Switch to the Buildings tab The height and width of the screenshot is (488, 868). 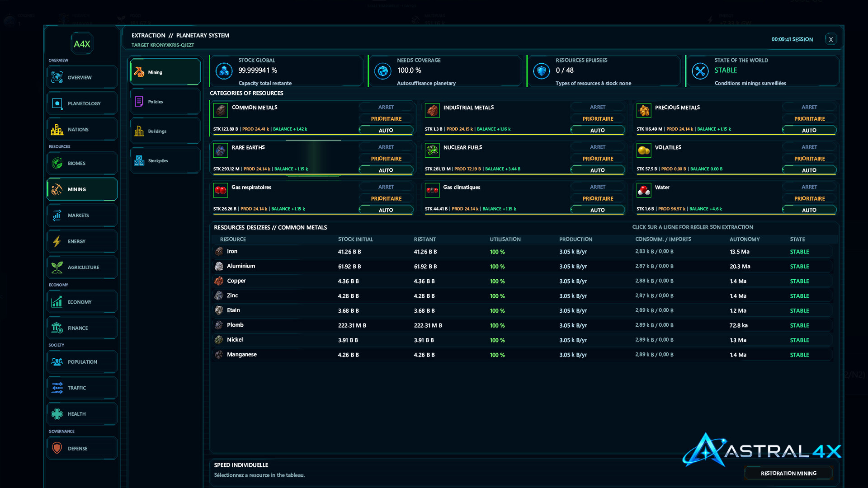165,131
